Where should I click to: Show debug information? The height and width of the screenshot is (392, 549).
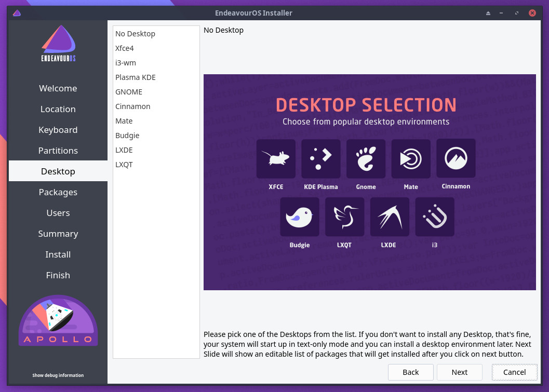coord(58,375)
